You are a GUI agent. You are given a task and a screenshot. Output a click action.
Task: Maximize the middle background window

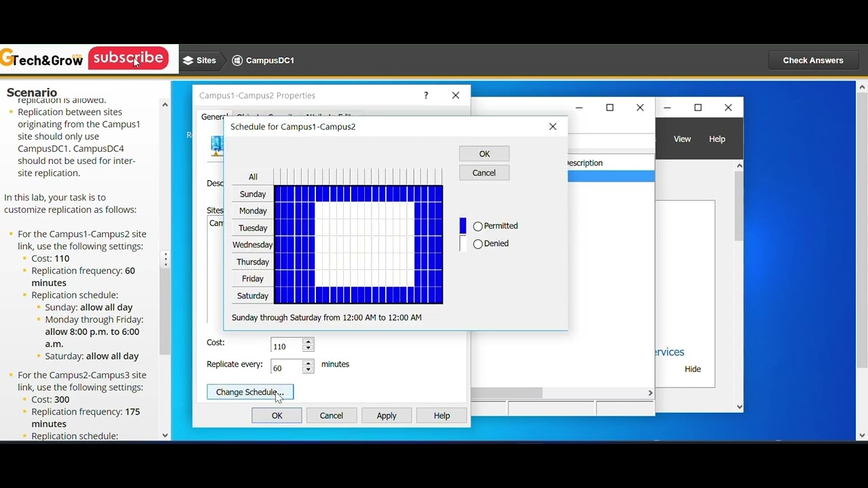610,107
